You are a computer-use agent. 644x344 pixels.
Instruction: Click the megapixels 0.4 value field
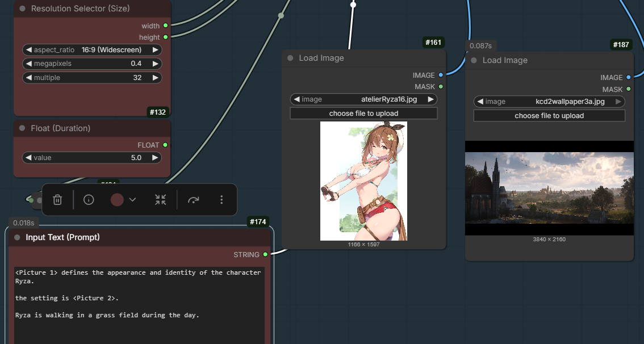(x=92, y=64)
